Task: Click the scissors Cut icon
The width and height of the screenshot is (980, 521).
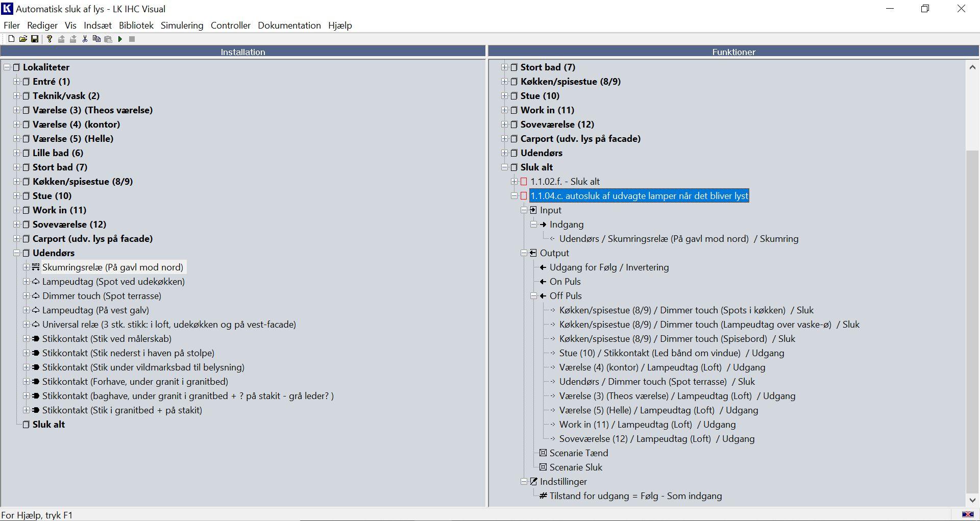Action: (x=85, y=39)
